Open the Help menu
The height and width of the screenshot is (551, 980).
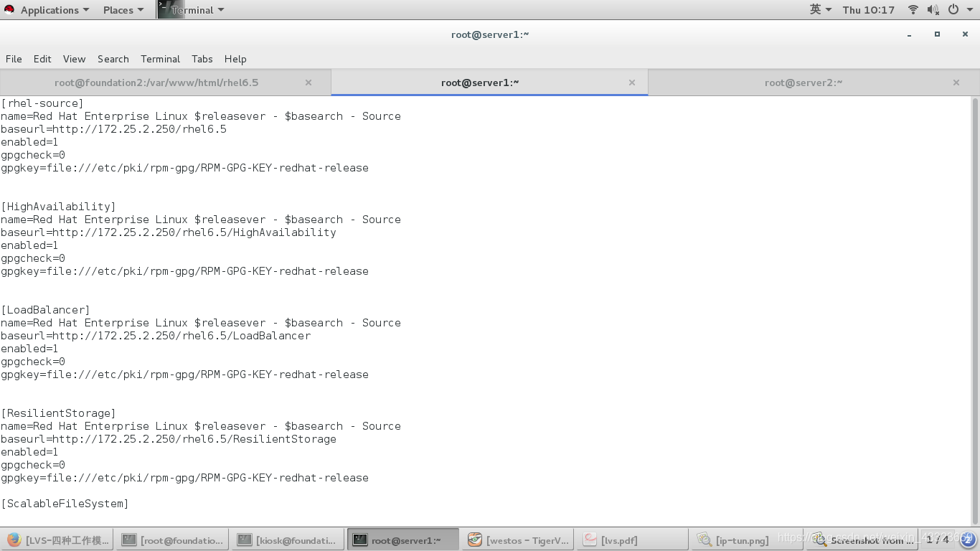235,59
